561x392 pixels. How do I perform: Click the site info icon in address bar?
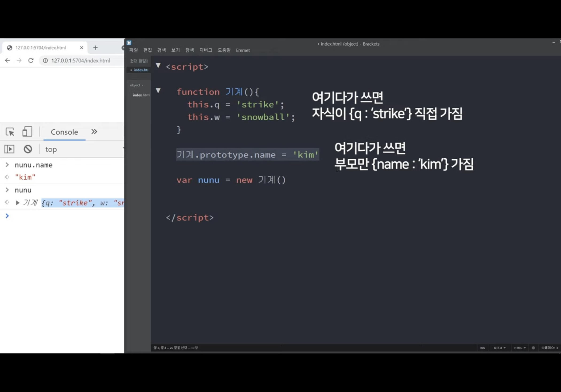(45, 60)
